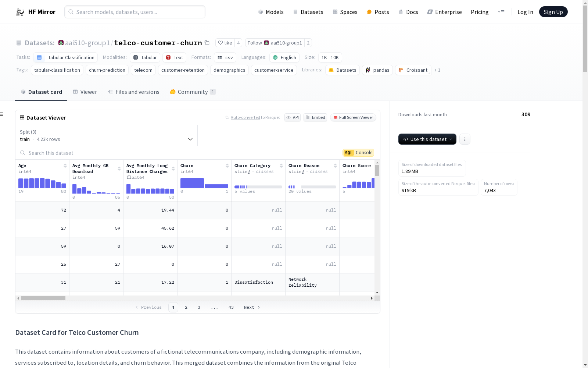Open the Use this dataset dropdown
This screenshot has width=588, height=368.
pyautogui.click(x=427, y=139)
